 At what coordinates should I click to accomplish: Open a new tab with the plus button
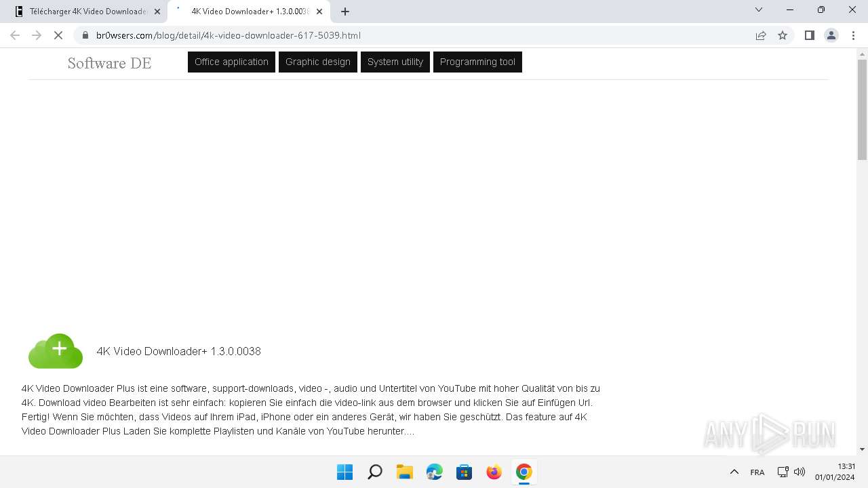pyautogui.click(x=345, y=12)
